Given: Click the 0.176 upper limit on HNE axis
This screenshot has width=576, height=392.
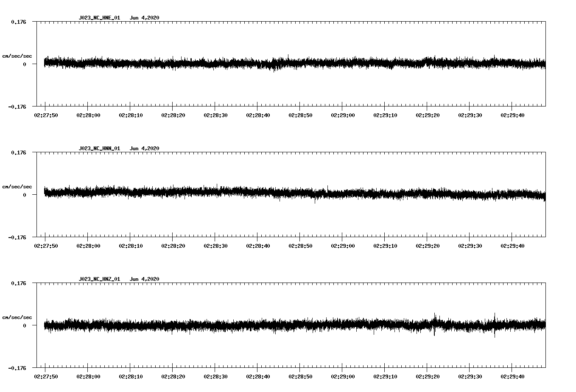Looking at the screenshot, I should (18, 22).
